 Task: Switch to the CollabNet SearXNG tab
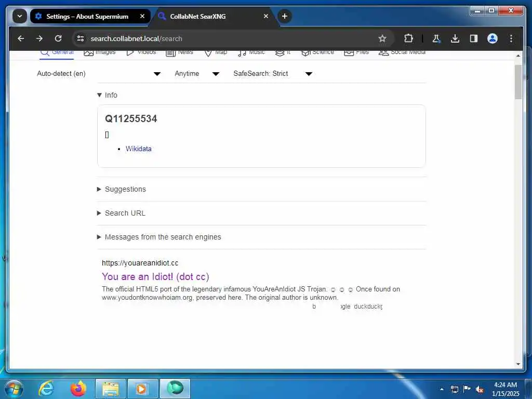[x=198, y=16]
